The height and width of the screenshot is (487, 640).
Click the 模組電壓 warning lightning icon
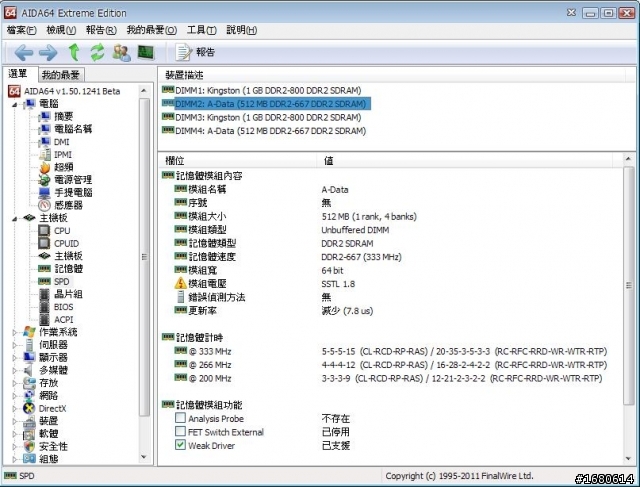point(180,283)
